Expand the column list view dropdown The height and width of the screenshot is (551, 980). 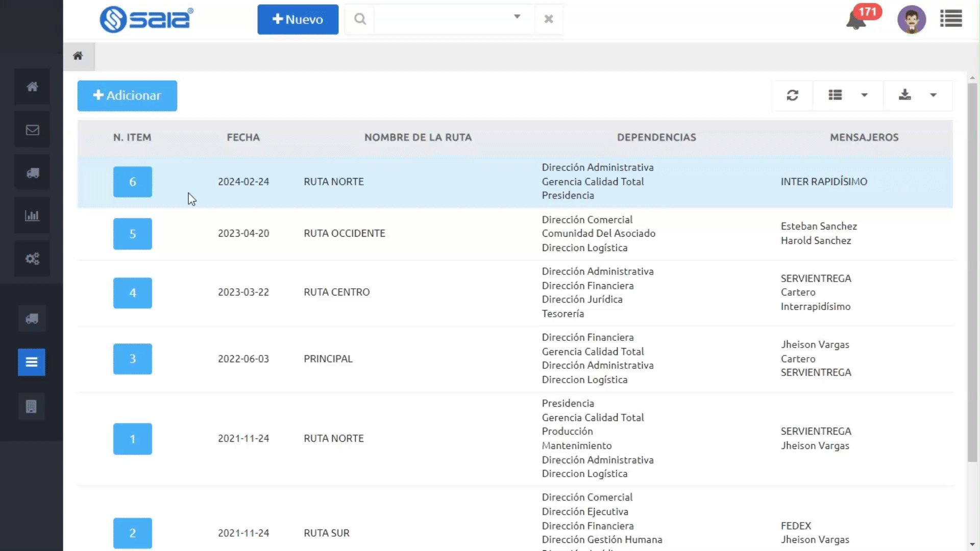point(864,95)
